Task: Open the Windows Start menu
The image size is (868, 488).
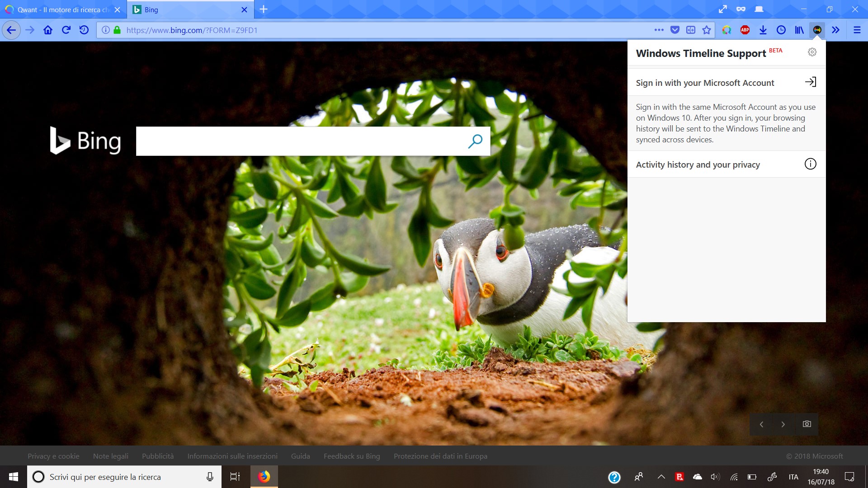Action: click(14, 477)
